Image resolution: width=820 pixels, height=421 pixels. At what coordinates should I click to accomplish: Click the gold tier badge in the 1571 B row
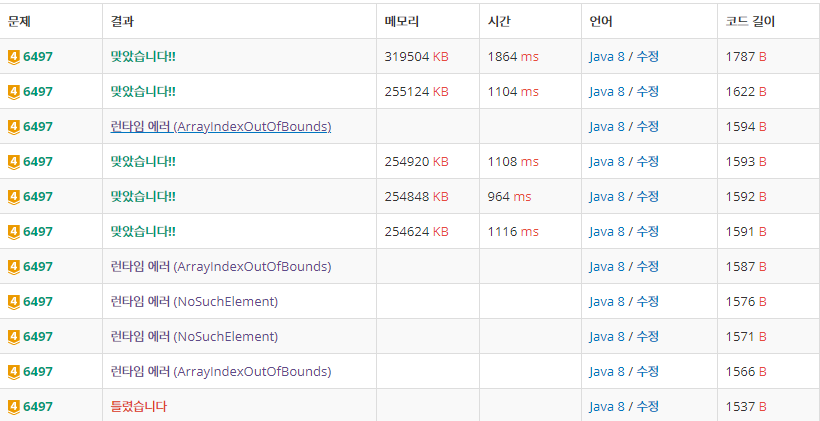coord(14,337)
